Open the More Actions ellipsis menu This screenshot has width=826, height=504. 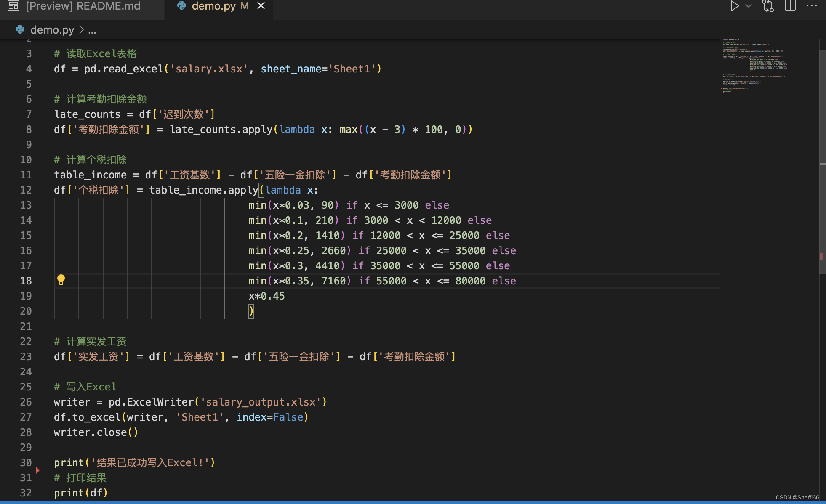pyautogui.click(x=812, y=6)
